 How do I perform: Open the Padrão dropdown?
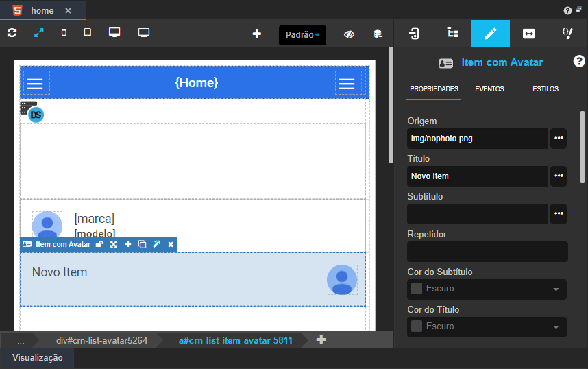point(302,35)
